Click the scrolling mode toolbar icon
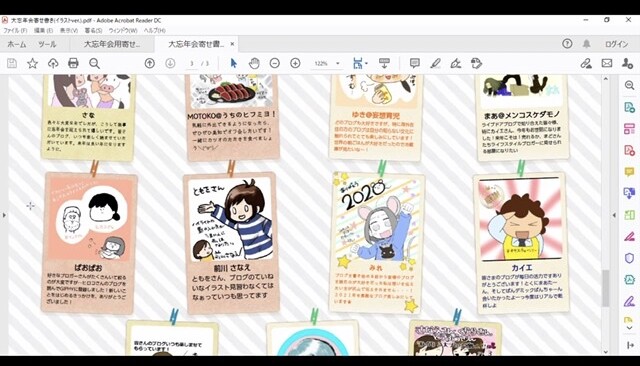The width and height of the screenshot is (640, 366). (384, 63)
